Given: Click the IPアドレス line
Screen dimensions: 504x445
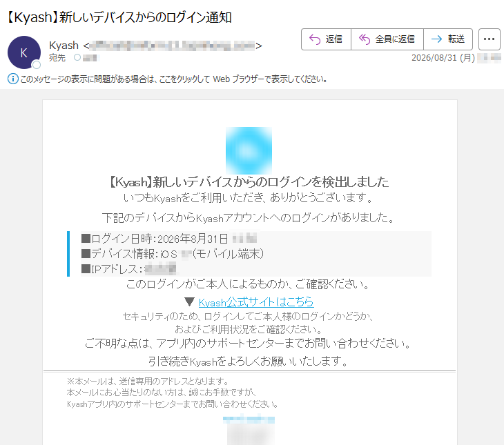Looking at the screenshot, I should tap(129, 269).
